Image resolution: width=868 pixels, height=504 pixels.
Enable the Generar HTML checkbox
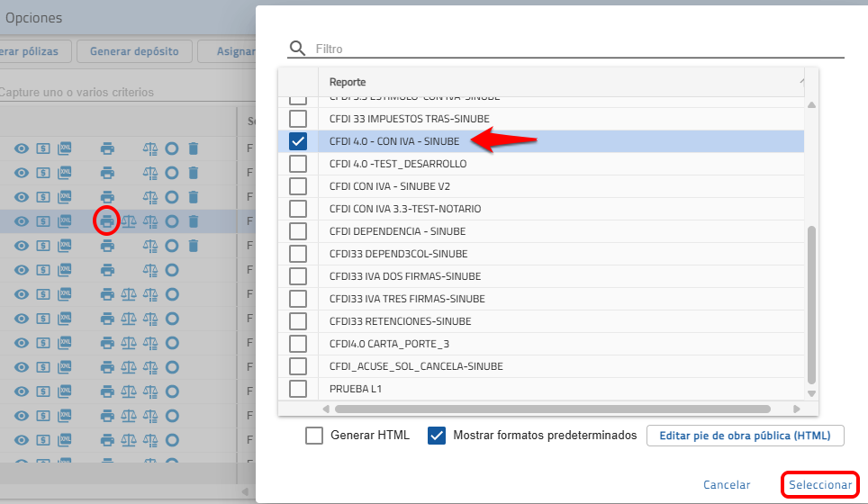[314, 436]
